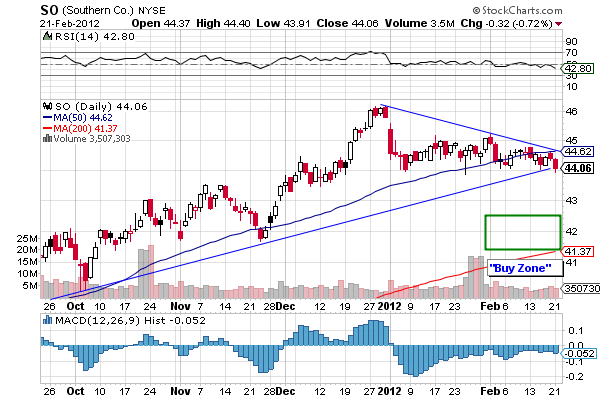Click the RSI axis level 70
The height and width of the screenshot is (400, 600).
pyautogui.click(x=571, y=52)
